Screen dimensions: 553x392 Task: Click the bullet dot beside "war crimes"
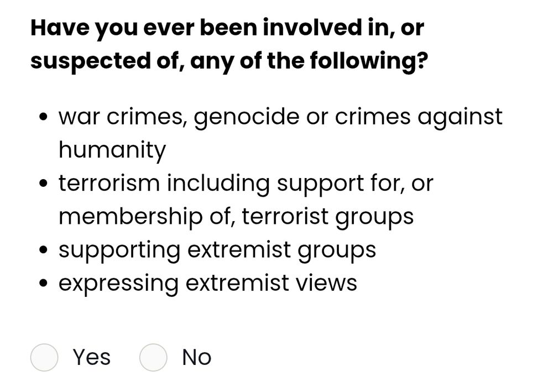point(43,117)
